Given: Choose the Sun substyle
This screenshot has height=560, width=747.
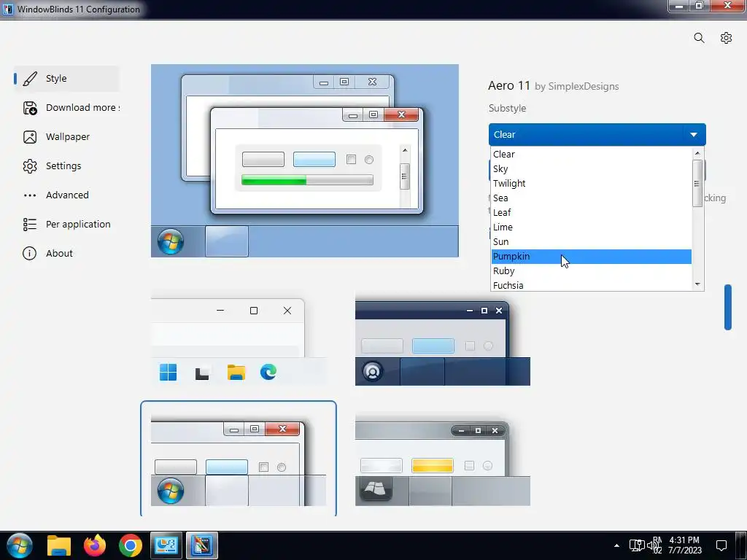Looking at the screenshot, I should (x=591, y=242).
